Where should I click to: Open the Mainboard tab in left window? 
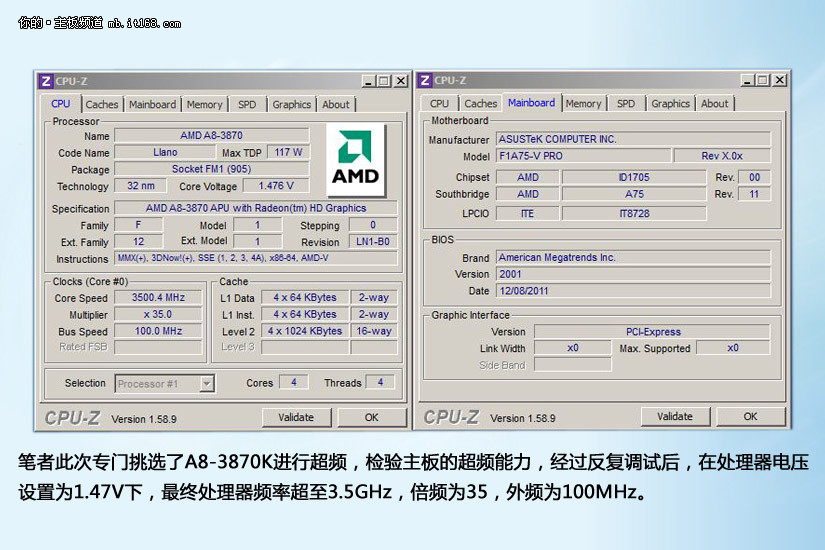click(152, 104)
